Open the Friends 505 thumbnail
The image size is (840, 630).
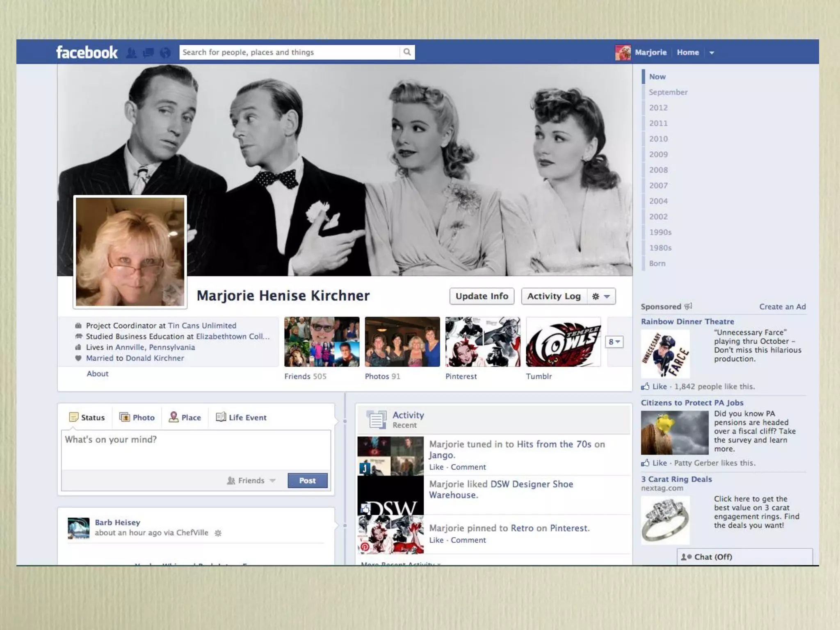(322, 342)
